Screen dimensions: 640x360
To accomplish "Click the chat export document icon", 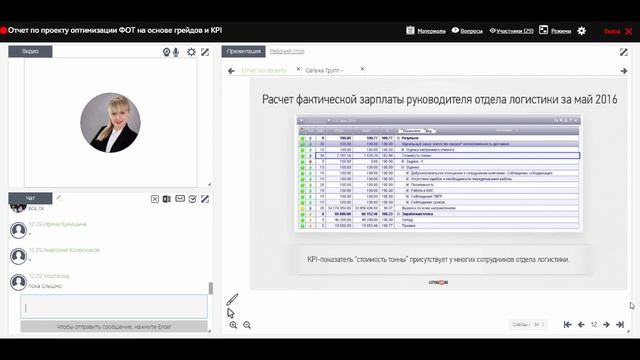I will coord(167,199).
